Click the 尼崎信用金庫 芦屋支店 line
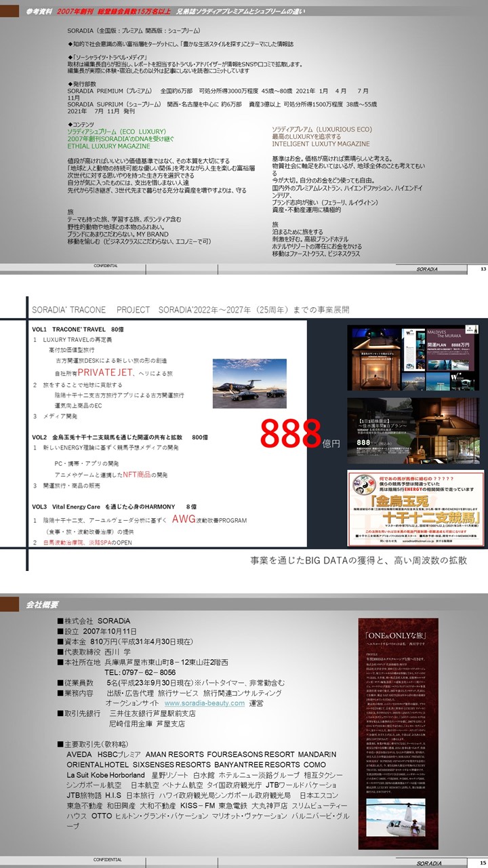 [148, 724]
